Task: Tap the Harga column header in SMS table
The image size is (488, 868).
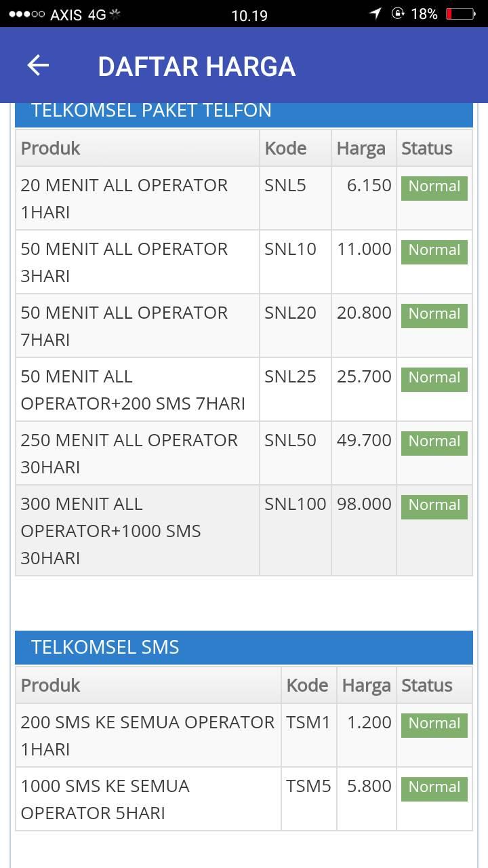Action: [367, 685]
